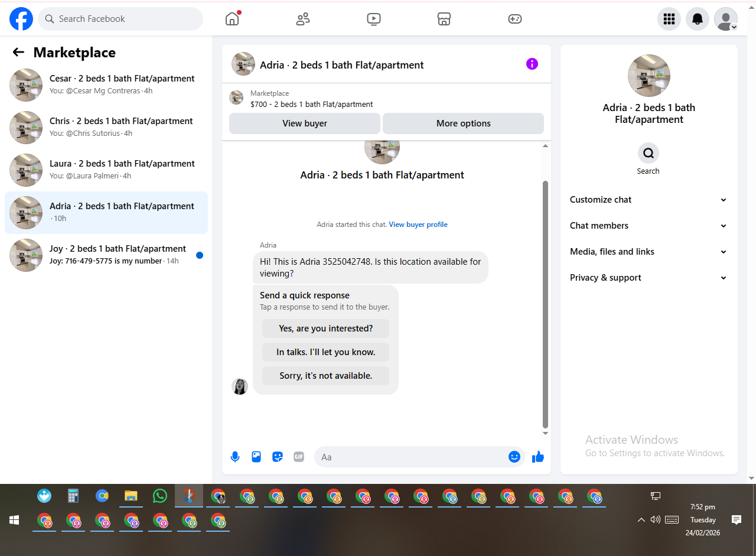This screenshot has width=756, height=556.
Task: Send 'Sorry, it's not available.' response
Action: coord(326,376)
